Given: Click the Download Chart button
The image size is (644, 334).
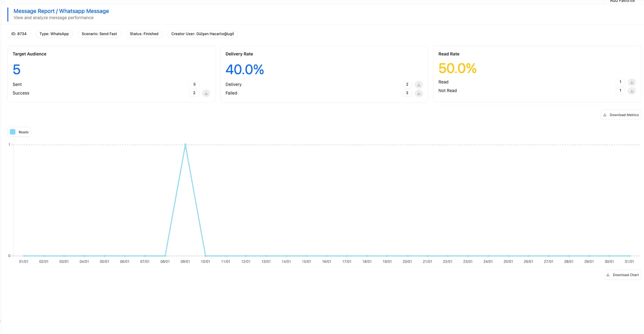Looking at the screenshot, I should click(x=622, y=275).
